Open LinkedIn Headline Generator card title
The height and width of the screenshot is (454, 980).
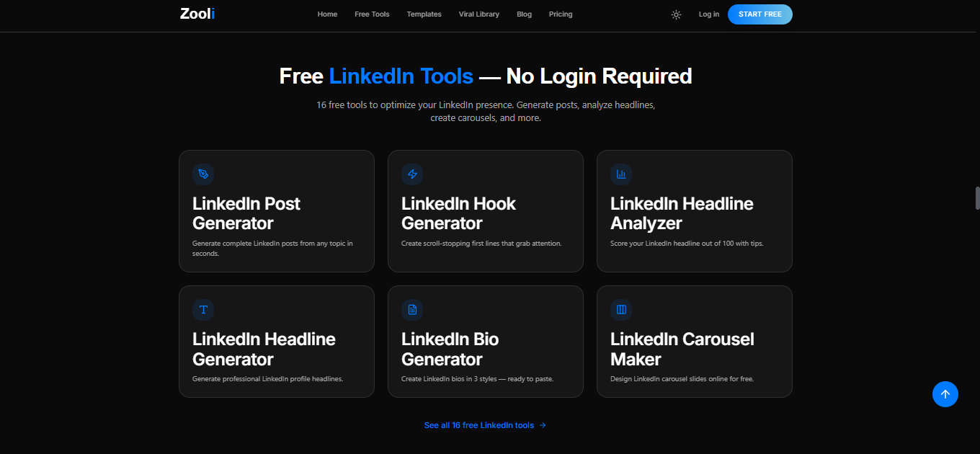pos(264,349)
